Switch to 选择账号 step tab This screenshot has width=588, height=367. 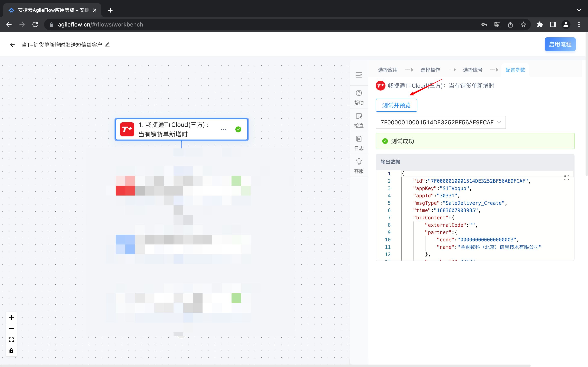point(472,70)
